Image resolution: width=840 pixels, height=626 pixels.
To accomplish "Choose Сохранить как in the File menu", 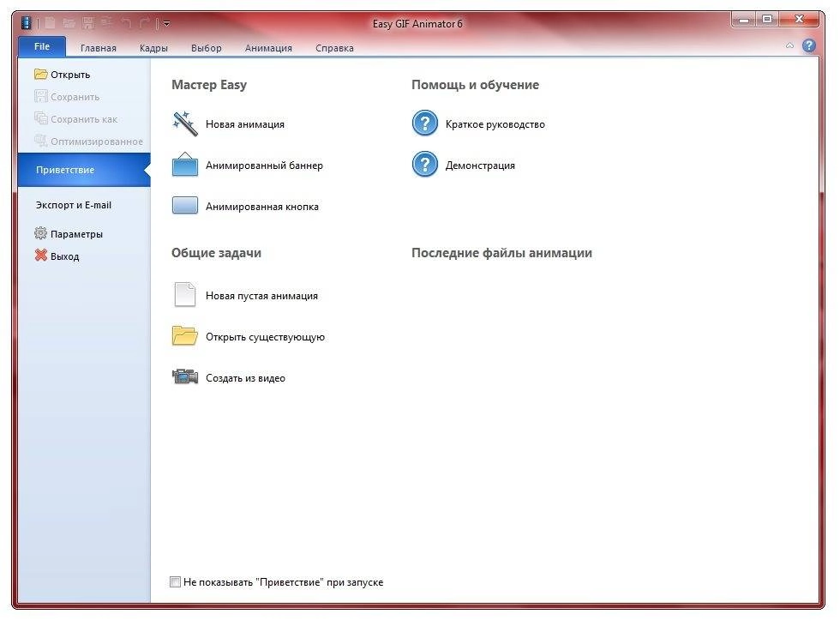I will [75, 119].
